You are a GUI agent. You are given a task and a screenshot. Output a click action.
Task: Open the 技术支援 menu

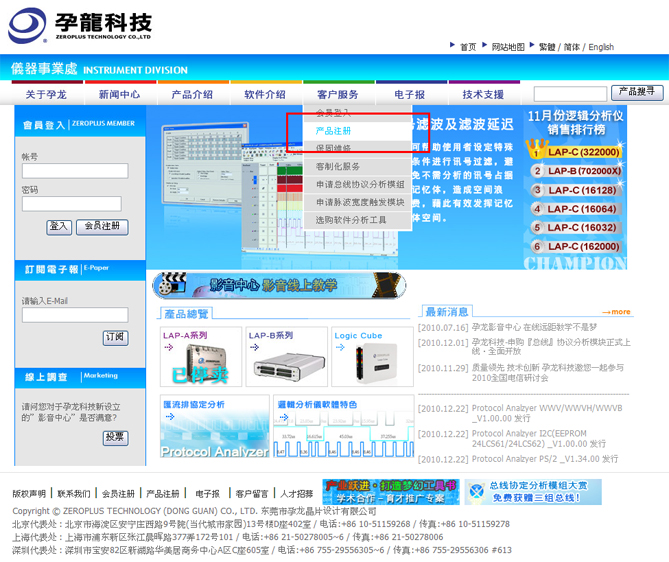click(483, 94)
